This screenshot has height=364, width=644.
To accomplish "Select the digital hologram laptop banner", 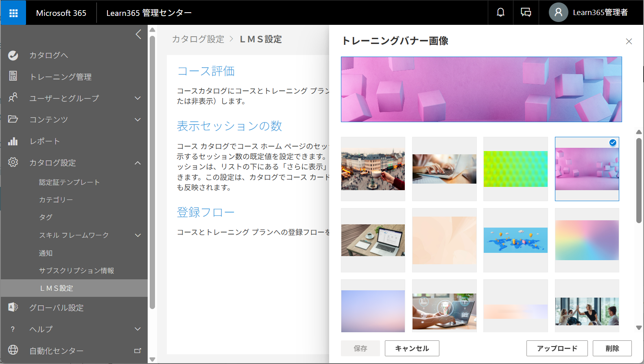I will (444, 306).
